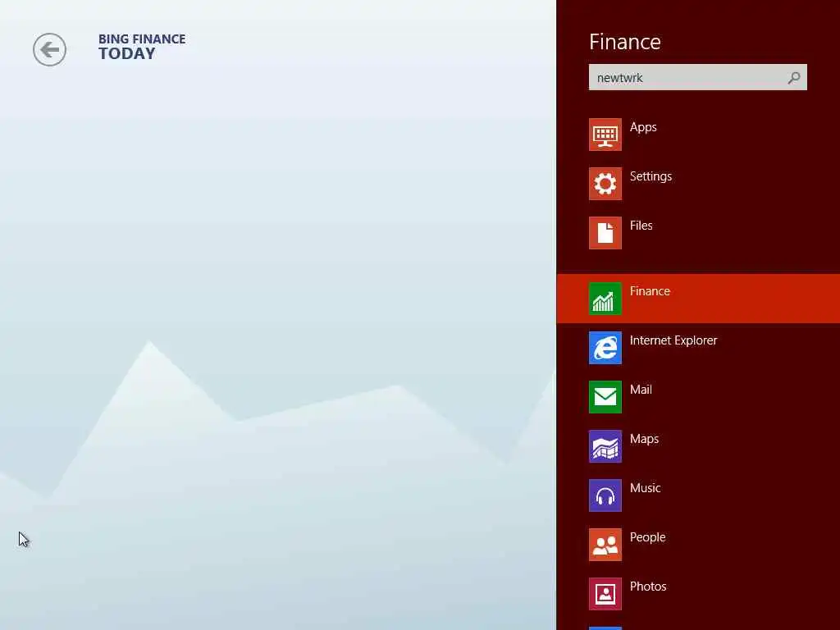This screenshot has width=840, height=630.
Task: Click the magnifier search icon
Action: pos(794,78)
